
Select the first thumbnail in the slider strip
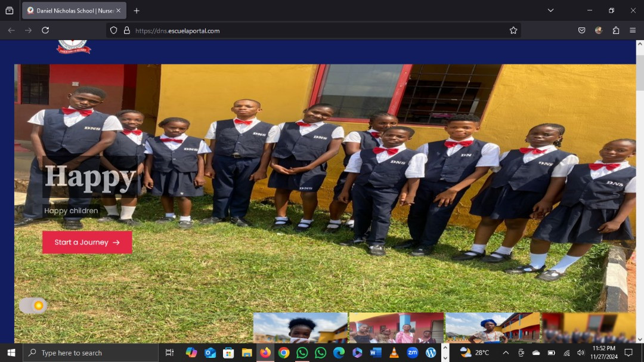tap(300, 327)
